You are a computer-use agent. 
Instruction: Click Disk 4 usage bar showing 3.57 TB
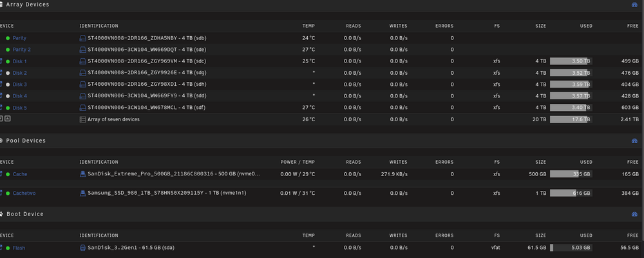571,96
